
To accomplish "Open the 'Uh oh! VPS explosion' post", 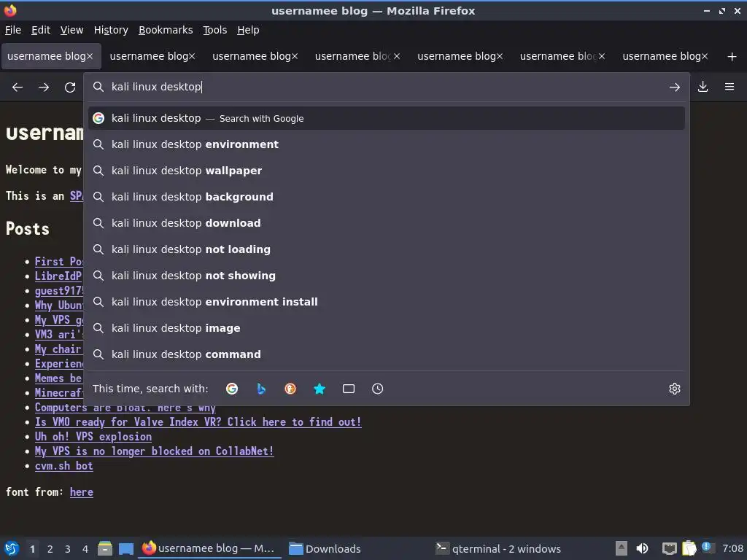I will 93,437.
